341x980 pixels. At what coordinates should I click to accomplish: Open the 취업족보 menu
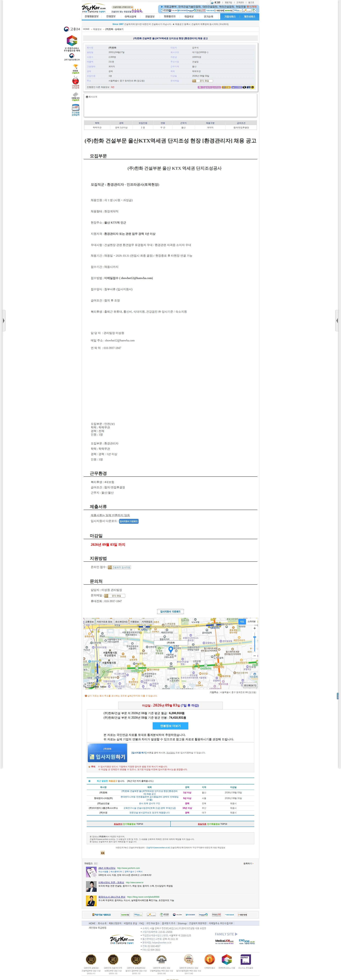[189, 17]
